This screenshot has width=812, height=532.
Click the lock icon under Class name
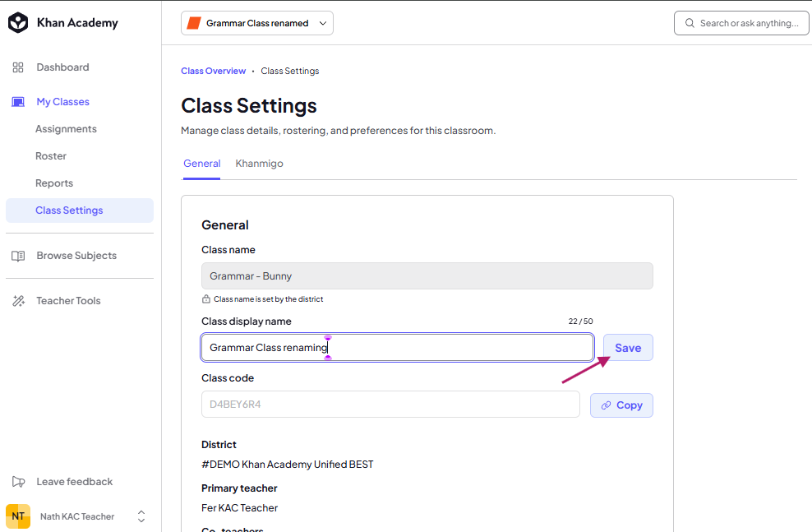coord(206,299)
